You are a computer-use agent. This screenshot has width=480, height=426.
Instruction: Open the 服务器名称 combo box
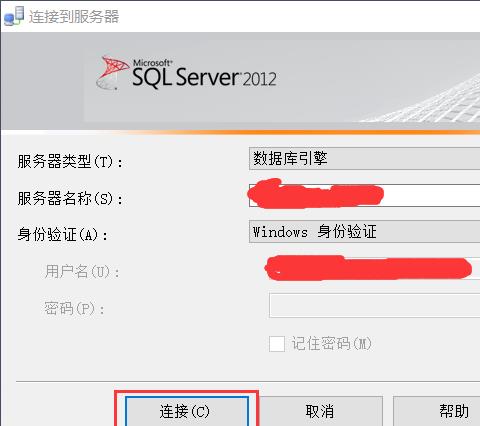tap(364, 195)
